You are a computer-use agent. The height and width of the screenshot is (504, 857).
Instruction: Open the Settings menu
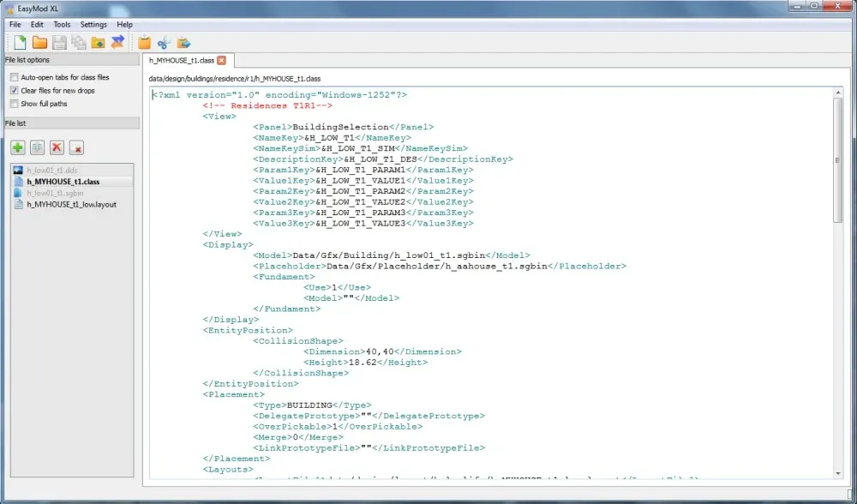(x=93, y=25)
